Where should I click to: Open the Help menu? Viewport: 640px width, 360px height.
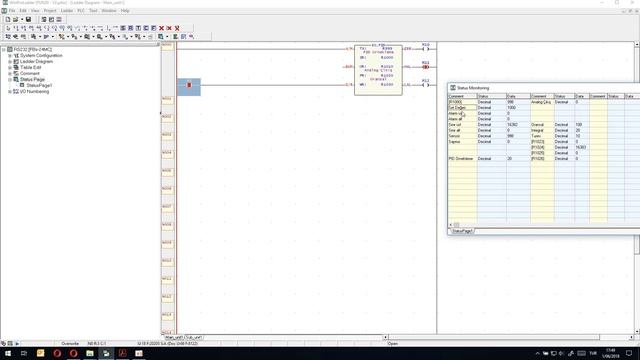(125, 11)
